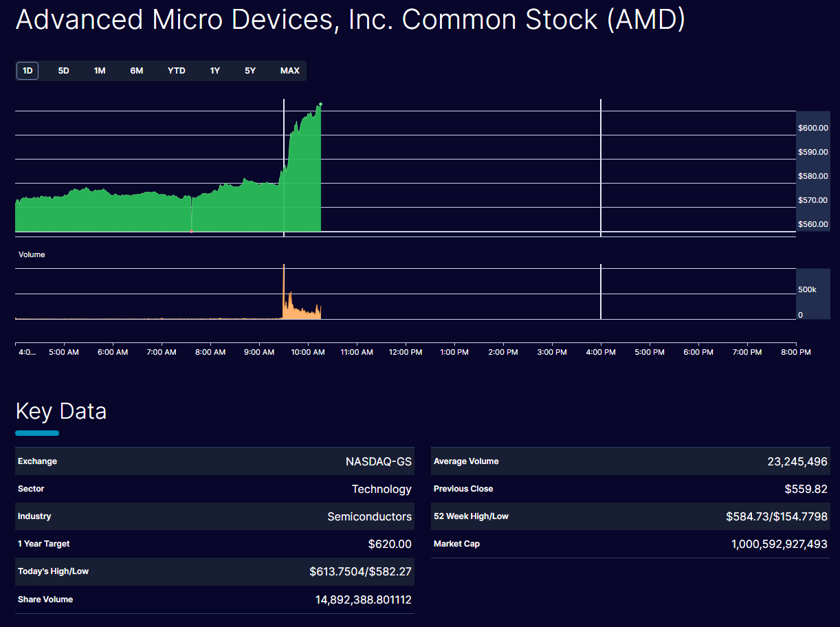The image size is (840, 627).
Task: Click the green latest-price dot on the chart
Action: [321, 104]
